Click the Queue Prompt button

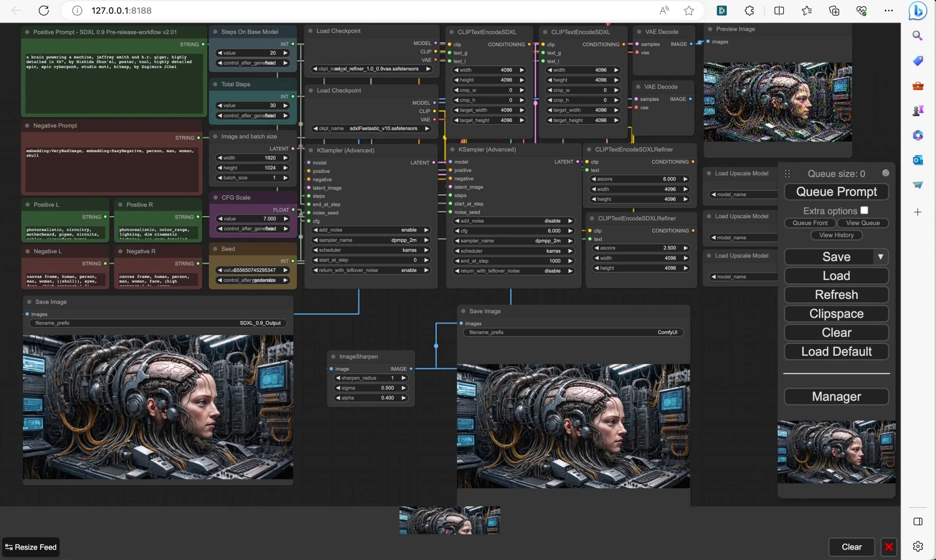(836, 191)
